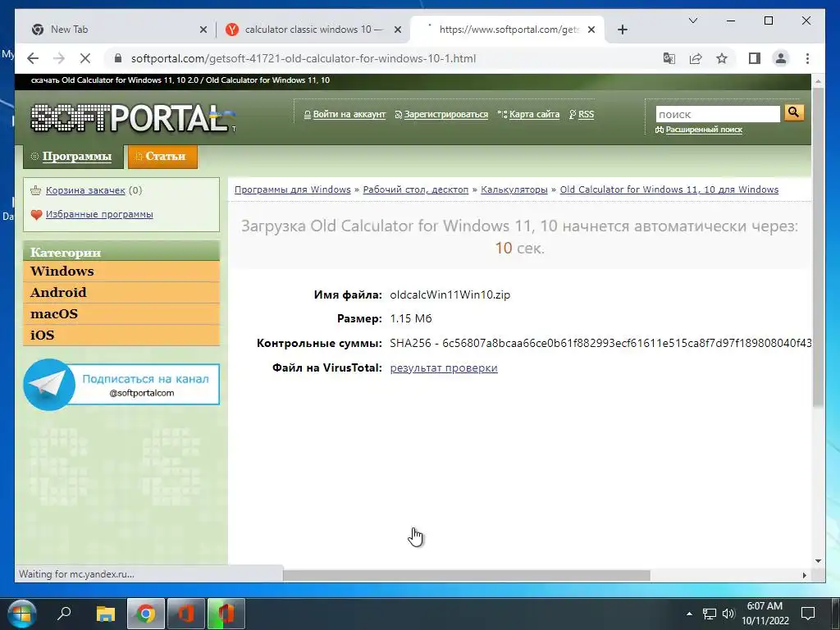Switch to the New Tab tab
Image resolution: width=840 pixels, height=630 pixels.
[x=115, y=30]
